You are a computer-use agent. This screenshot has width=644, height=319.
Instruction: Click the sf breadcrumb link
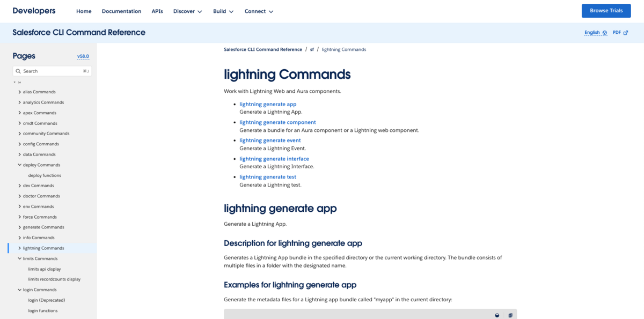click(x=312, y=49)
